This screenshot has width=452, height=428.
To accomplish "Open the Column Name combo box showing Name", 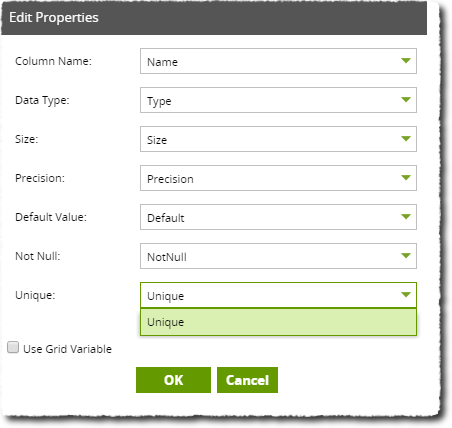I will pyautogui.click(x=278, y=61).
